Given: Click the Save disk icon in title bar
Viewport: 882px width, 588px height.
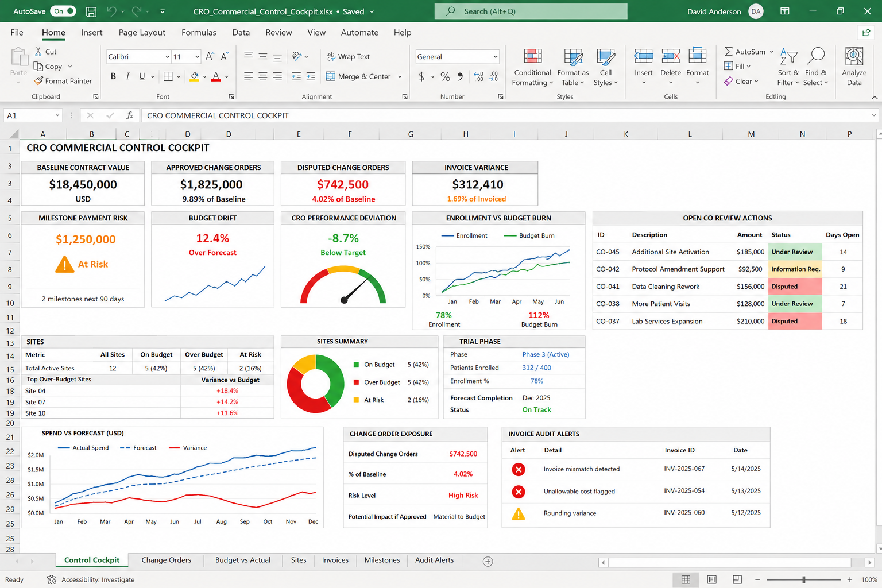Looking at the screenshot, I should (91, 11).
